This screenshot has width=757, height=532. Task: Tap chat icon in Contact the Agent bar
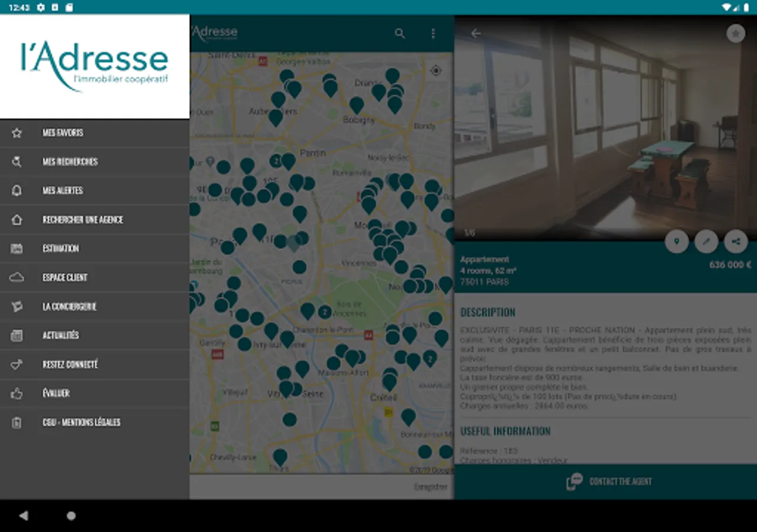574,481
